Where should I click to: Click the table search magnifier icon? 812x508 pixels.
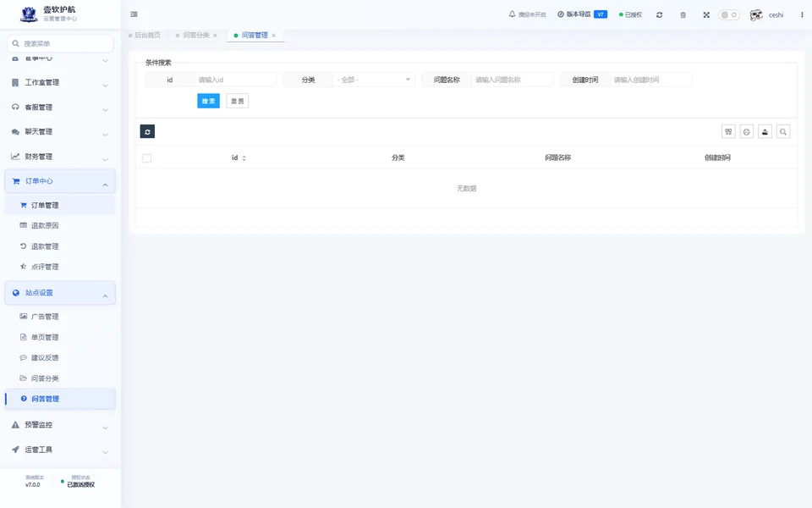[x=783, y=132]
